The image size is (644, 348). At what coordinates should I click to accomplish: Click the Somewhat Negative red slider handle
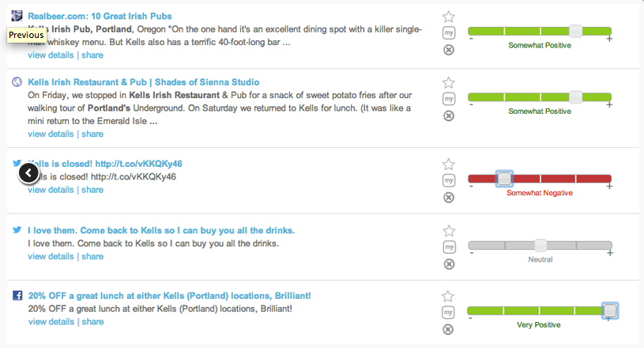pyautogui.click(x=503, y=179)
